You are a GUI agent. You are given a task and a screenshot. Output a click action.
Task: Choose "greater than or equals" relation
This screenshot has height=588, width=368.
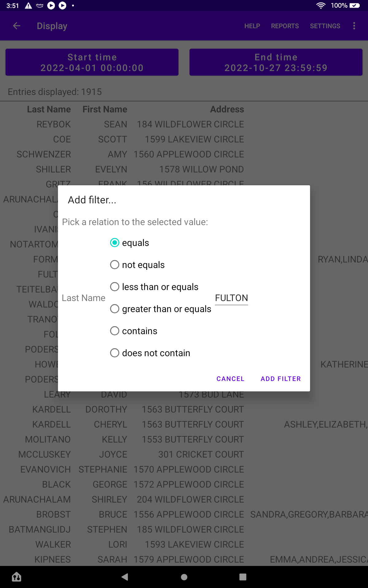[x=161, y=309]
